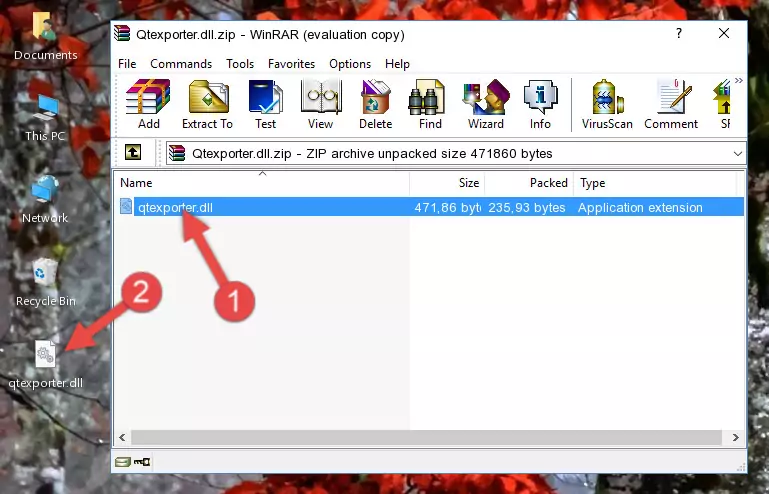Open the Help menu
This screenshot has width=769, height=494.
(397, 64)
